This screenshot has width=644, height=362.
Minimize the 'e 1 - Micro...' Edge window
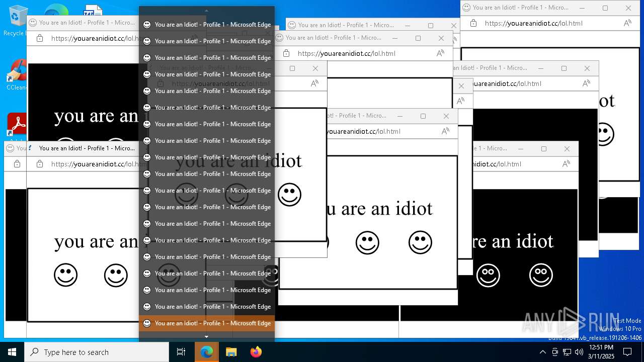[521, 149]
